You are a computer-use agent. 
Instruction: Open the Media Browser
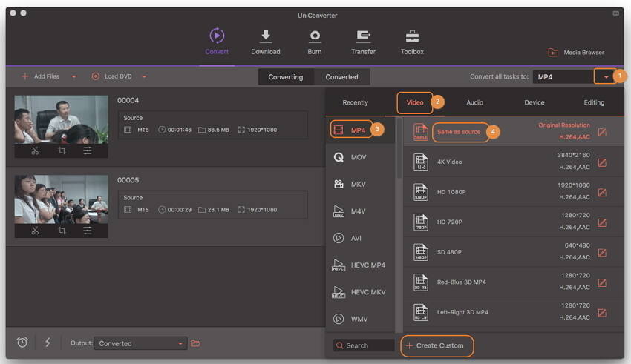click(x=576, y=52)
